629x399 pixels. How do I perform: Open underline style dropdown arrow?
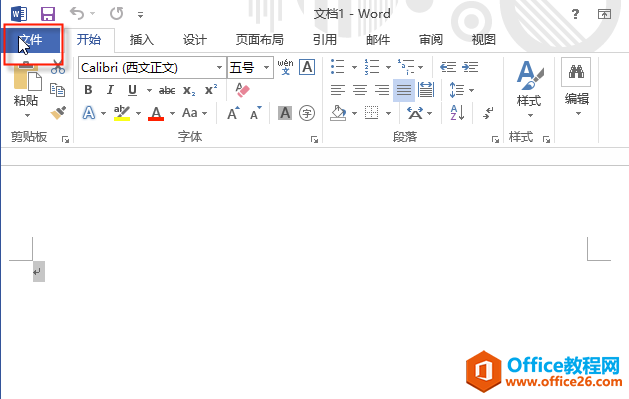(x=149, y=90)
